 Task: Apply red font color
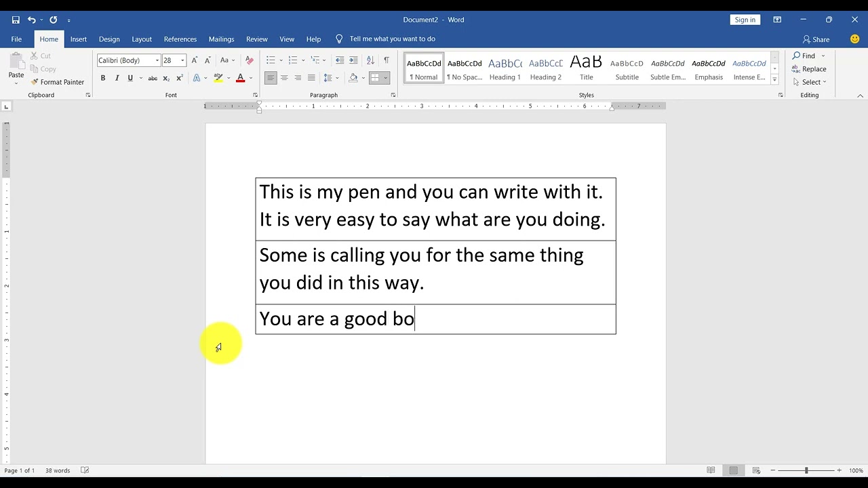point(240,78)
